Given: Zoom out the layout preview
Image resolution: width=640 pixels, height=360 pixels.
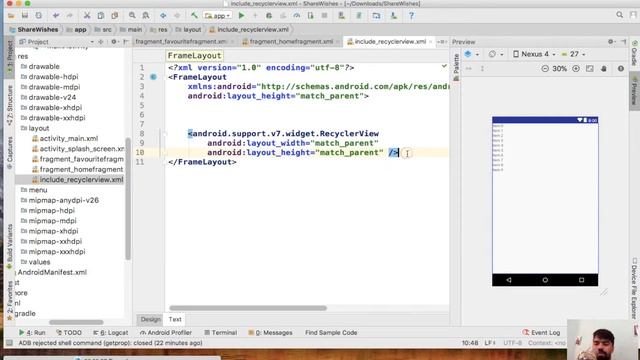Looking at the screenshot, I should pos(545,69).
